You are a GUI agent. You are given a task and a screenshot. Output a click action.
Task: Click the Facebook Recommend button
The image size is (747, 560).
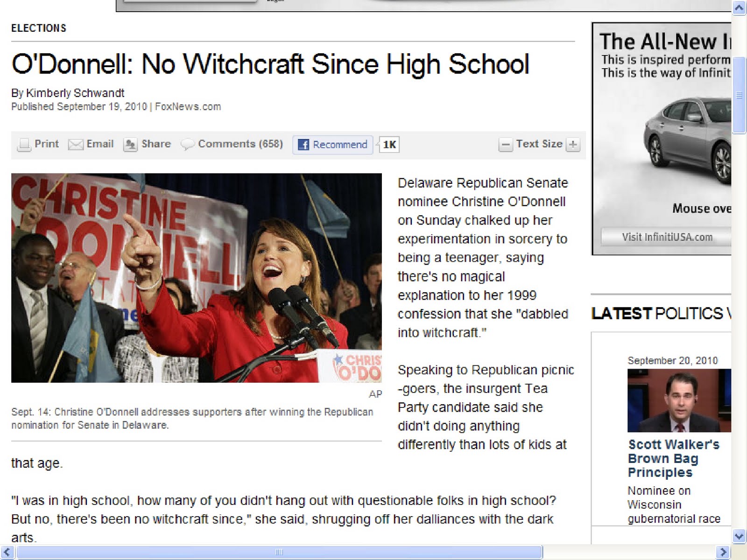click(333, 145)
